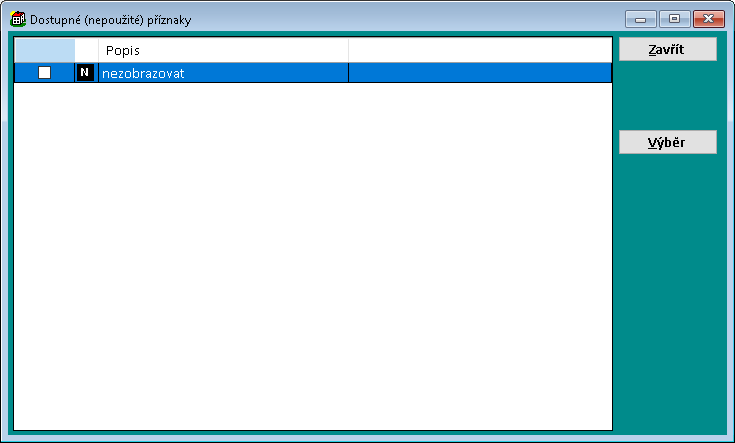735x443 pixels.
Task: Tick the checkbox for the nezobrazovat row
Action: tap(44, 73)
